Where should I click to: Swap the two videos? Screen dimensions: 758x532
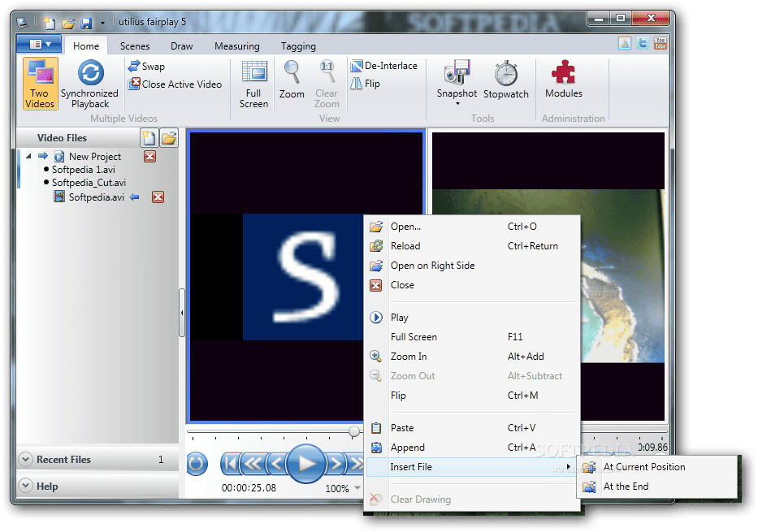pyautogui.click(x=146, y=67)
